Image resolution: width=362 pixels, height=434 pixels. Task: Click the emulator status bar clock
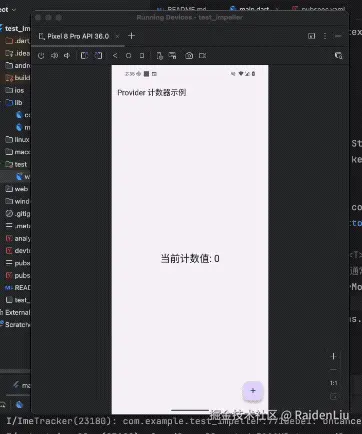[129, 74]
